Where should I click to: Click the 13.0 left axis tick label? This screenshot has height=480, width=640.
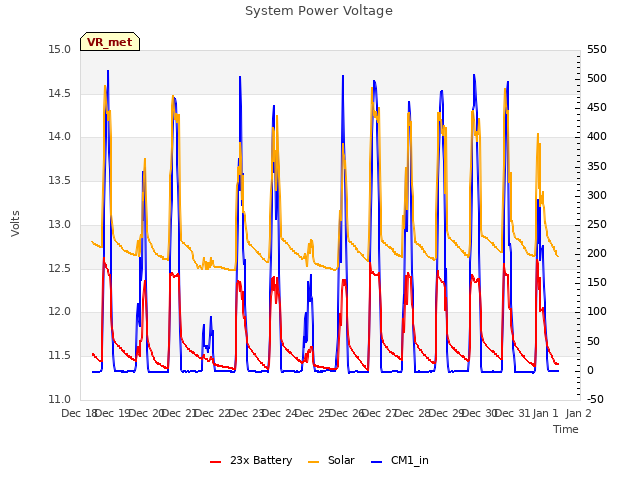pos(60,224)
